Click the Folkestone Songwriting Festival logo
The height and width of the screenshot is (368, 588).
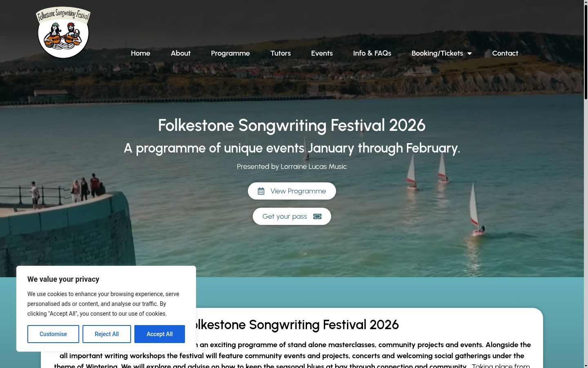[63, 33]
